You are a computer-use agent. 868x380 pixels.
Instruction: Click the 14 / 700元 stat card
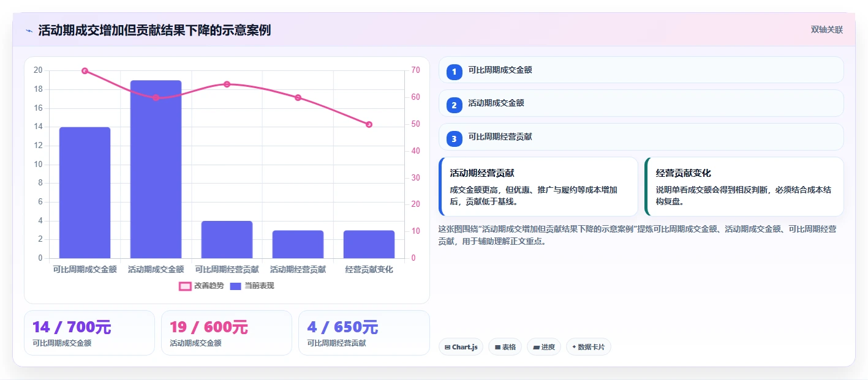click(89, 333)
